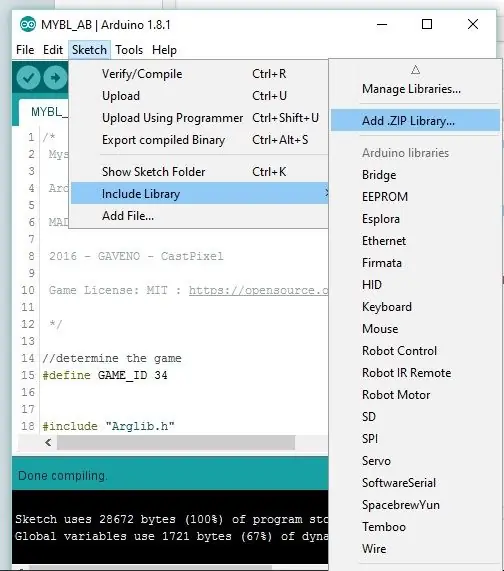Include the Robot IR Remote library
This screenshot has height=571, width=504.
415,373
